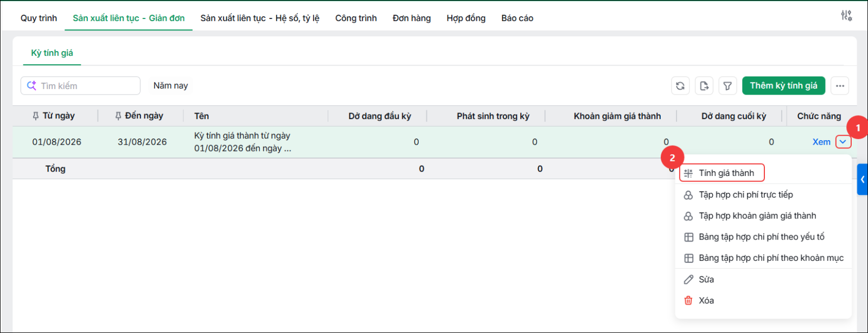Click the Thêm kỳ tính giá button

(783, 86)
